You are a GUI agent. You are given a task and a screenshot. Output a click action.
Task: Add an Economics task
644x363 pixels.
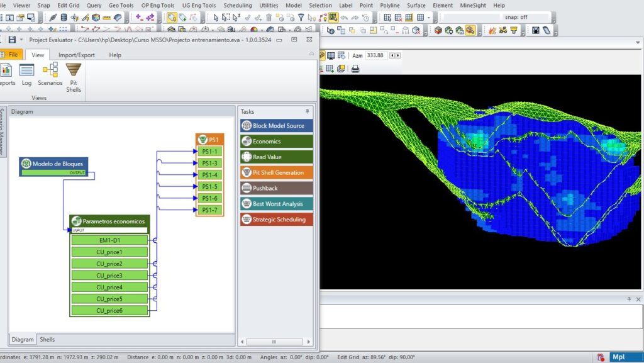coord(277,142)
